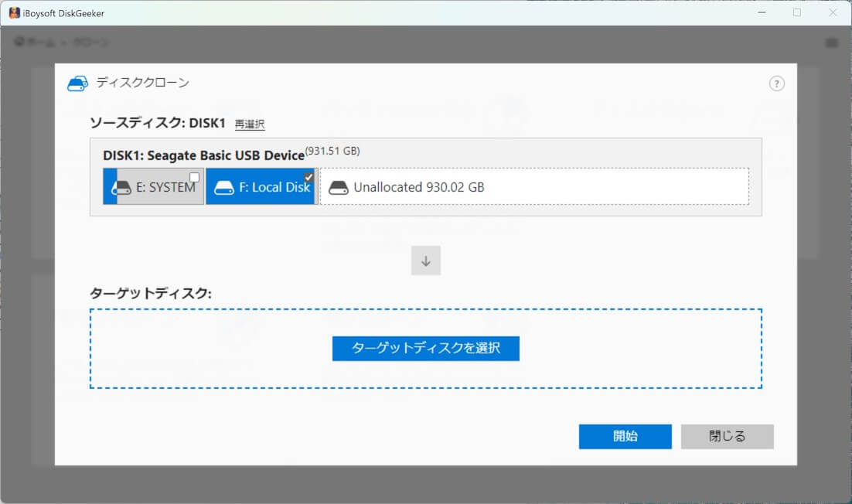Click the iBoysoft DiskGeeker app icon
Image resolution: width=852 pixels, height=504 pixels.
coord(14,13)
